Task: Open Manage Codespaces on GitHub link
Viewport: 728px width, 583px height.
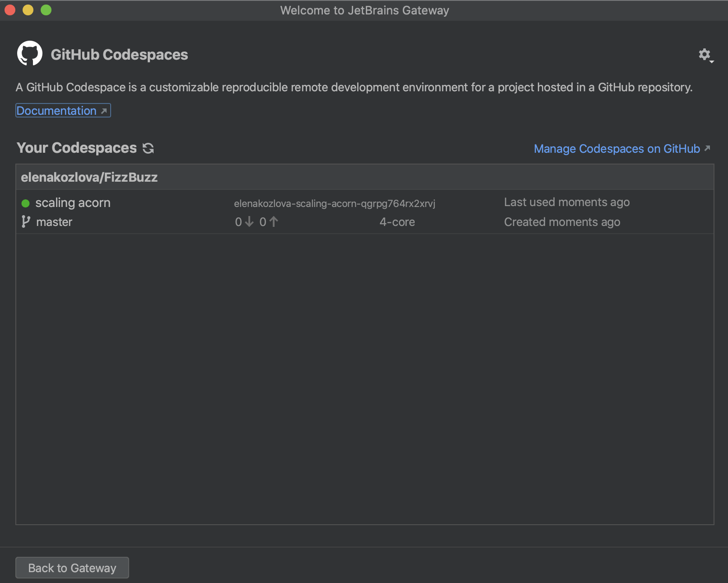Action: pos(616,149)
